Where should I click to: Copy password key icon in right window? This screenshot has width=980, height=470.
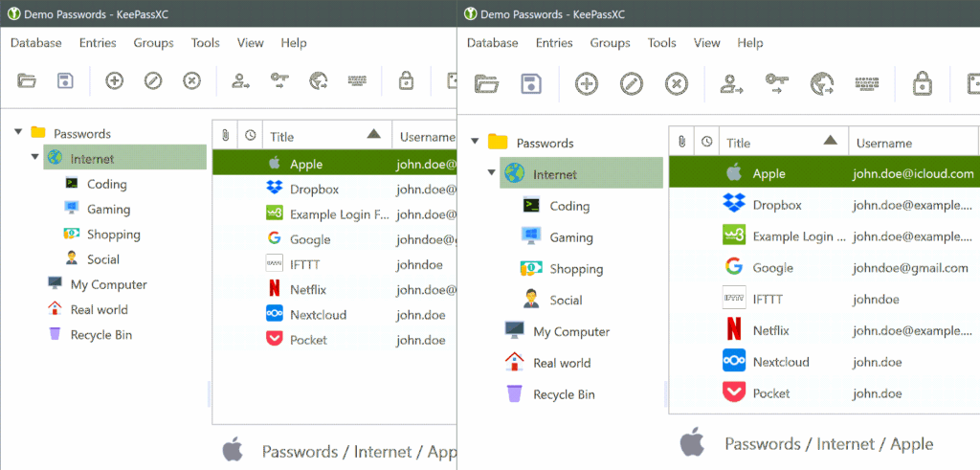pyautogui.click(x=777, y=83)
